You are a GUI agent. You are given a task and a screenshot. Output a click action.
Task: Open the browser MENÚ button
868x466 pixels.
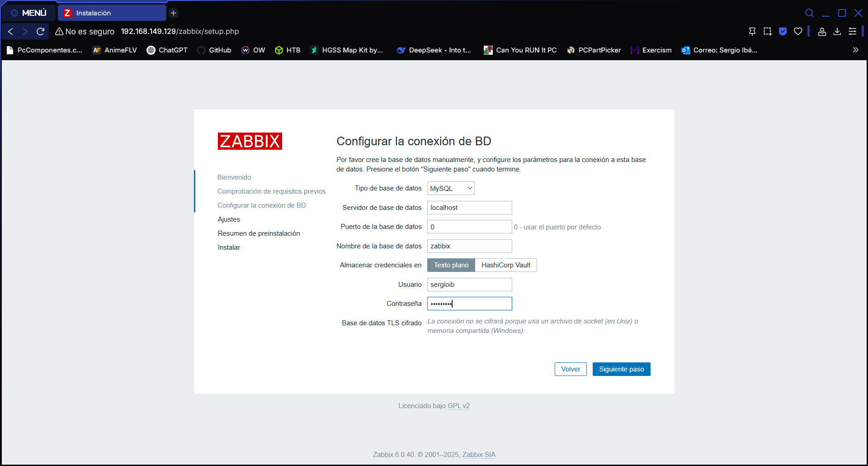(29, 13)
